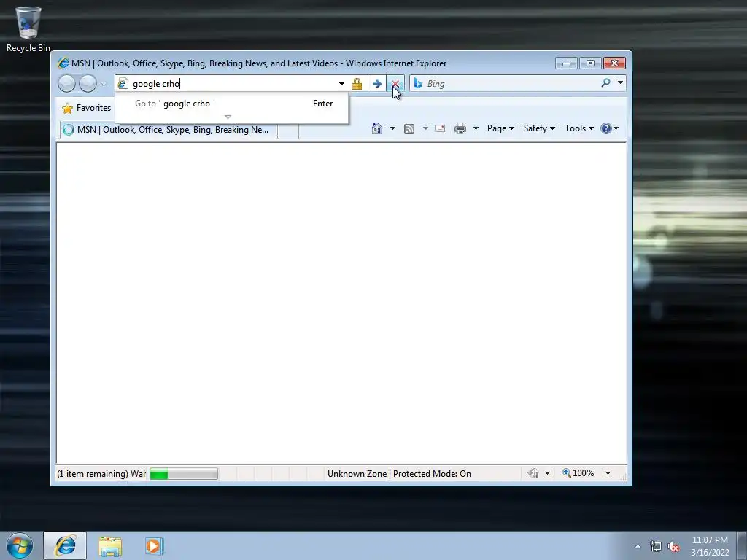The image size is (747, 560).
Task: Click the 100% zoom level button
Action: (578, 473)
